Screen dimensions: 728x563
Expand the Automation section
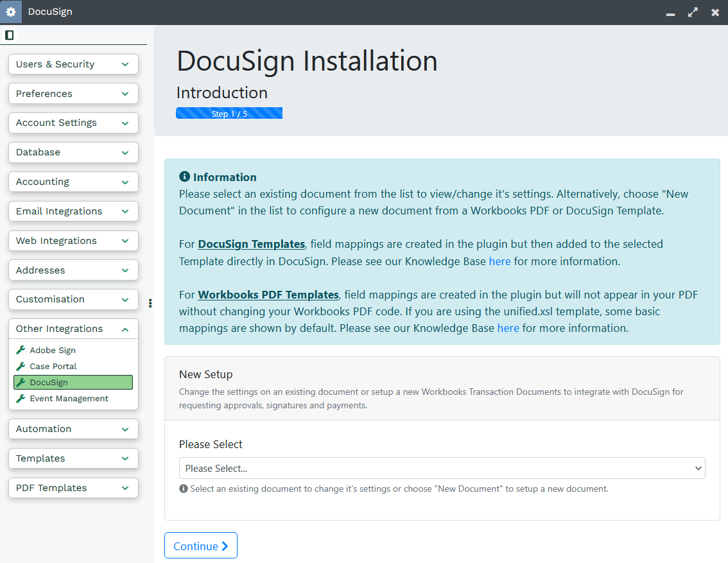[x=73, y=429]
